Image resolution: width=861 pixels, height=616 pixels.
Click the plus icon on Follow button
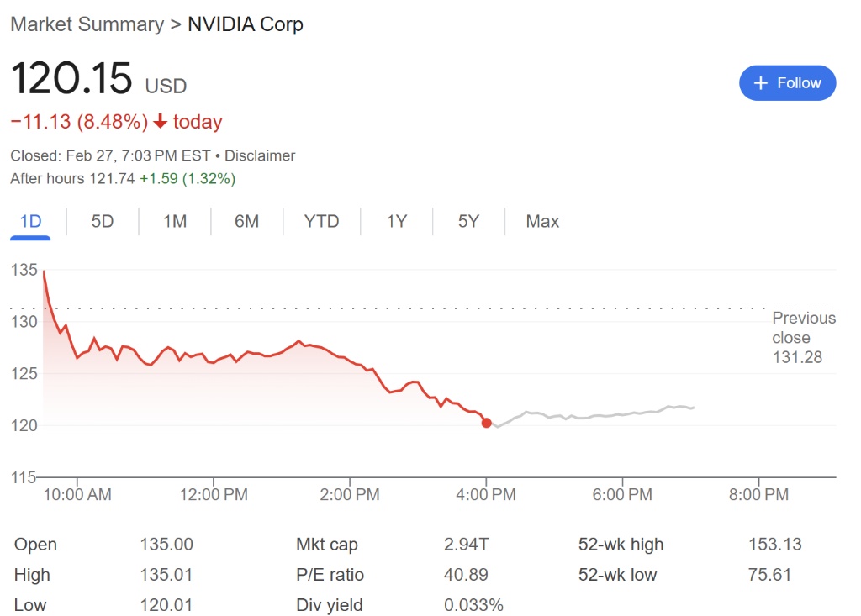pyautogui.click(x=761, y=83)
